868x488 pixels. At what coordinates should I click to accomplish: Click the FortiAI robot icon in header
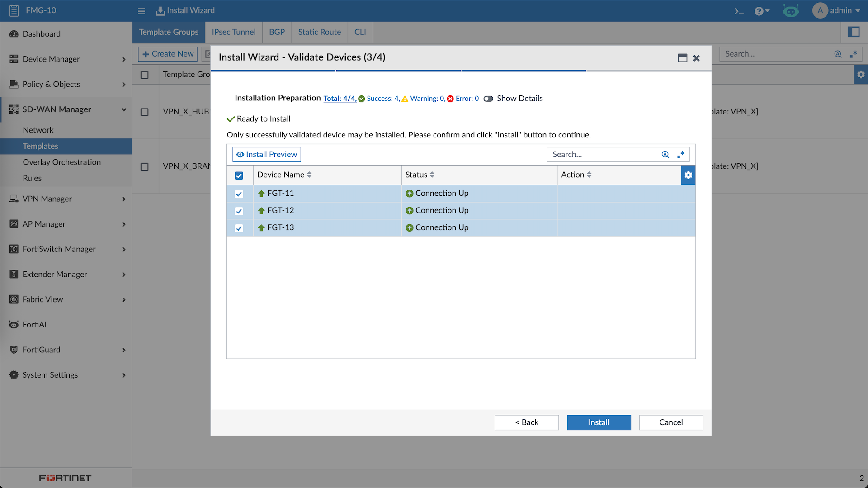click(791, 11)
